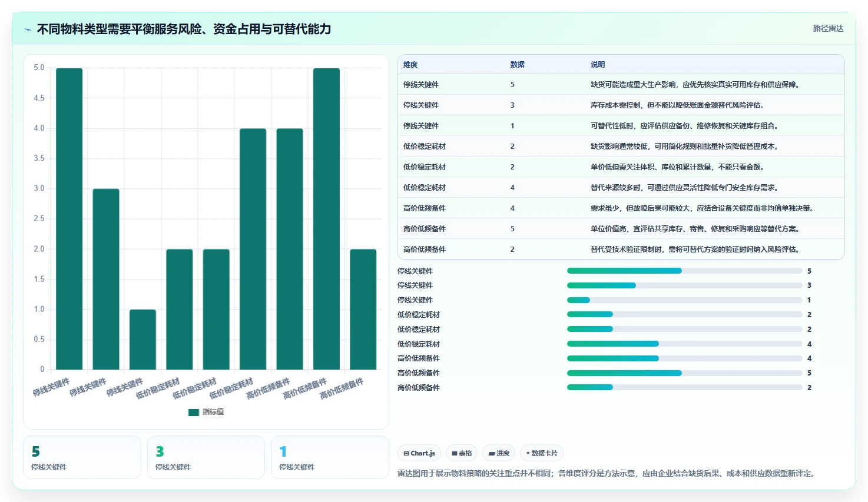Select the table row starting 单位价值高
The width and height of the screenshot is (868, 502).
point(621,229)
